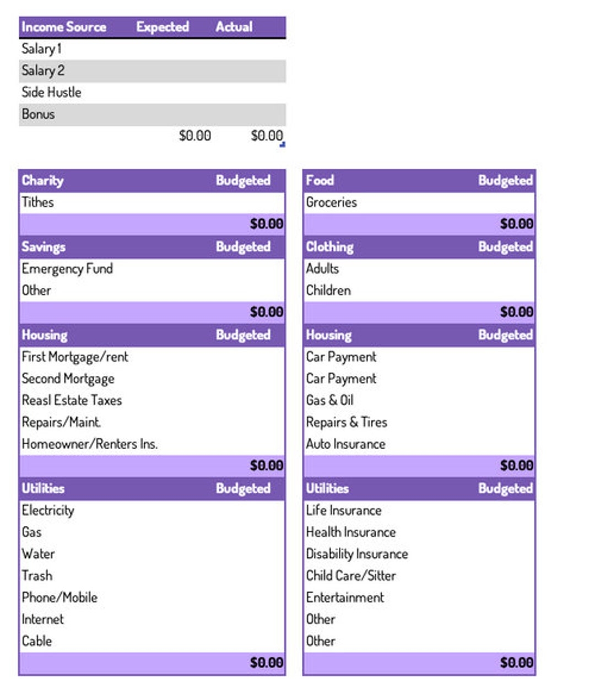
Task: Select the Reasl Estate Taxes cell
Action: coord(72,400)
